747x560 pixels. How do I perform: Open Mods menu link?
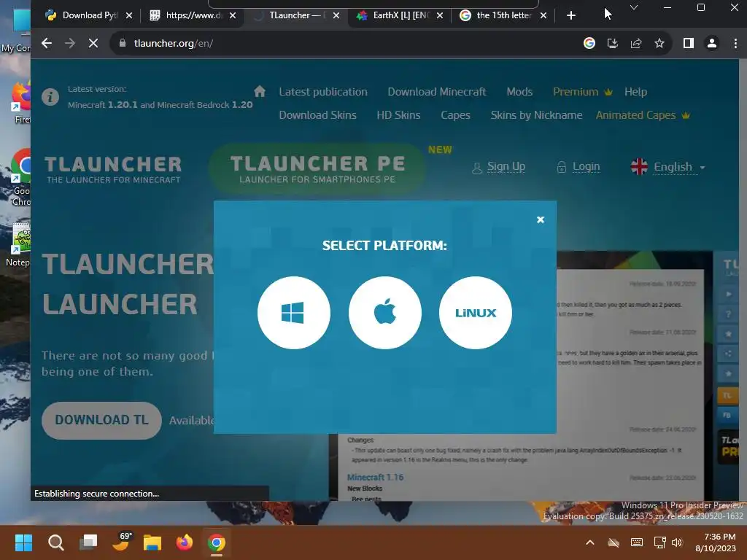[x=519, y=92]
